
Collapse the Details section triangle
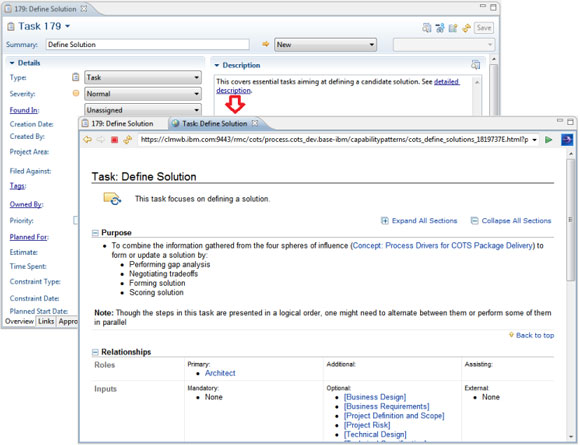12,63
